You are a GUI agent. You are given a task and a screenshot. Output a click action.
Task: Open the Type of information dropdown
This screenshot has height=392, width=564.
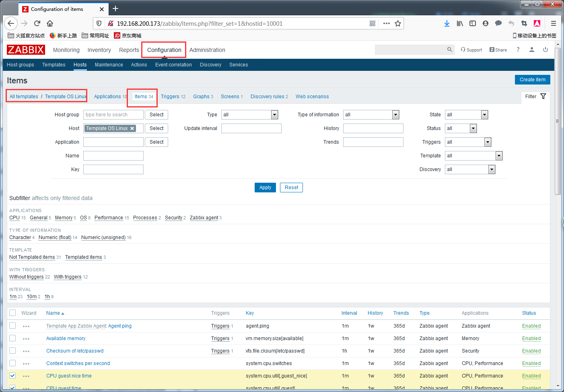[371, 115]
